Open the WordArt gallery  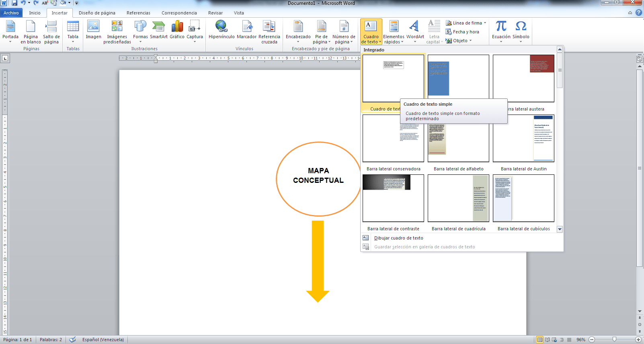click(x=415, y=32)
